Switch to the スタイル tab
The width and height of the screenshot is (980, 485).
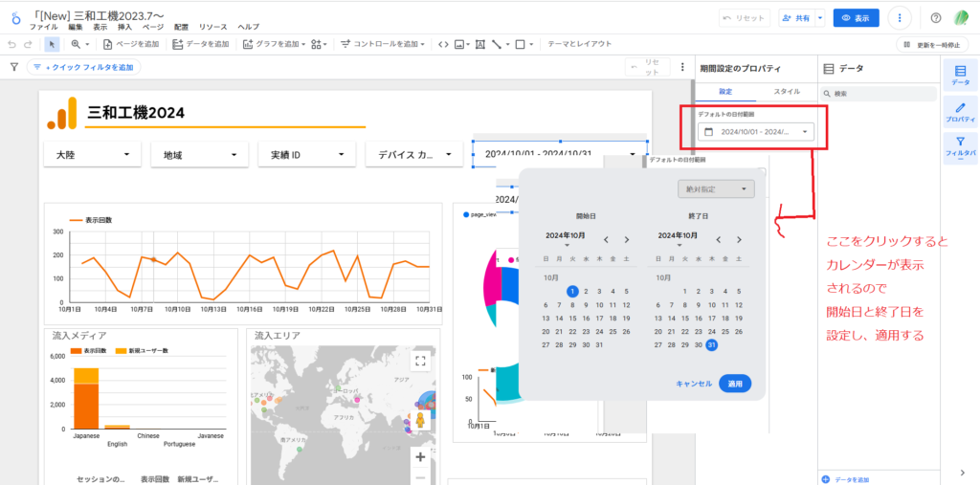point(786,91)
